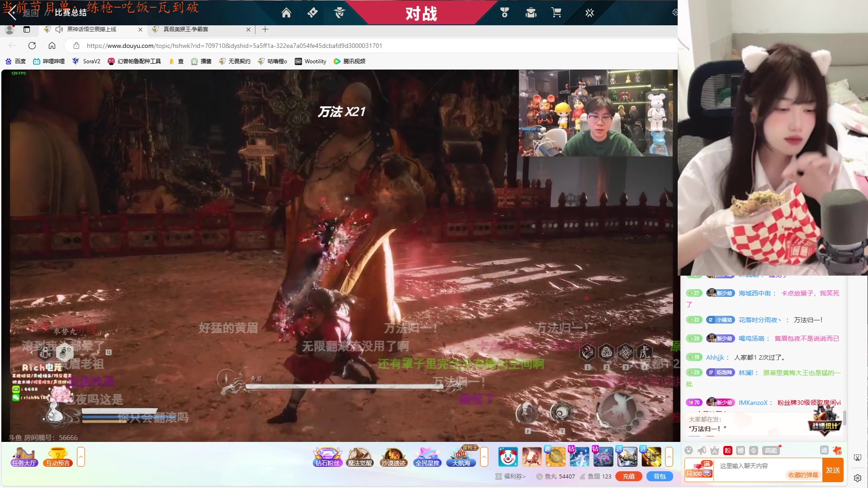Toggle the 梗 meme option in chat
Viewport: 868px width, 488px height.
click(741, 450)
